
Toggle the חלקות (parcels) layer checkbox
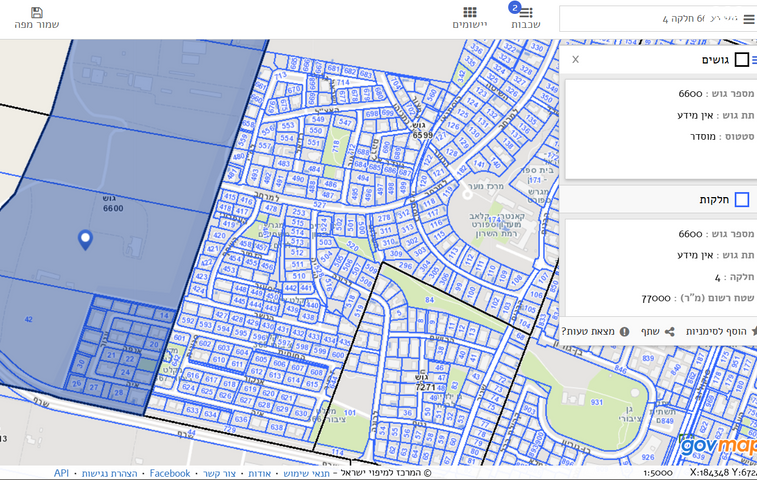tap(741, 200)
